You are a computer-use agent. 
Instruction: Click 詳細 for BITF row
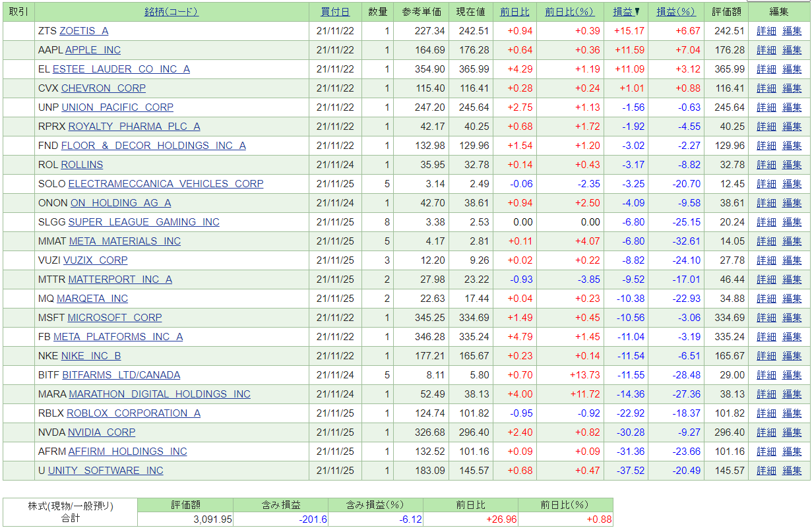766,375
